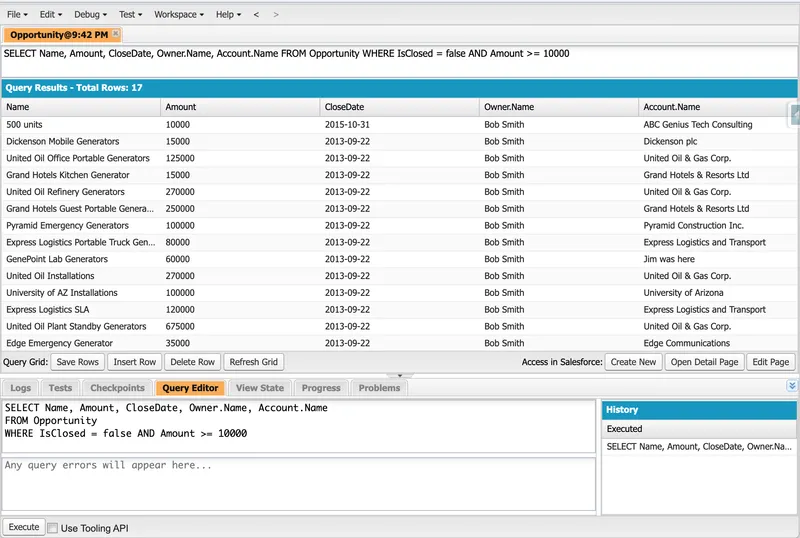Switch to the Progress tab
The height and width of the screenshot is (538, 800).
[x=321, y=388]
